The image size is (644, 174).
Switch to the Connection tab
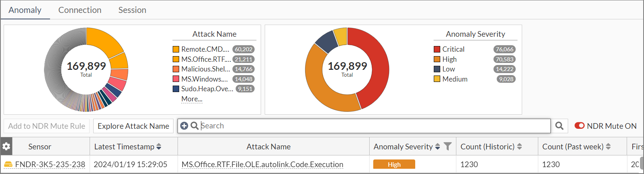coord(80,10)
